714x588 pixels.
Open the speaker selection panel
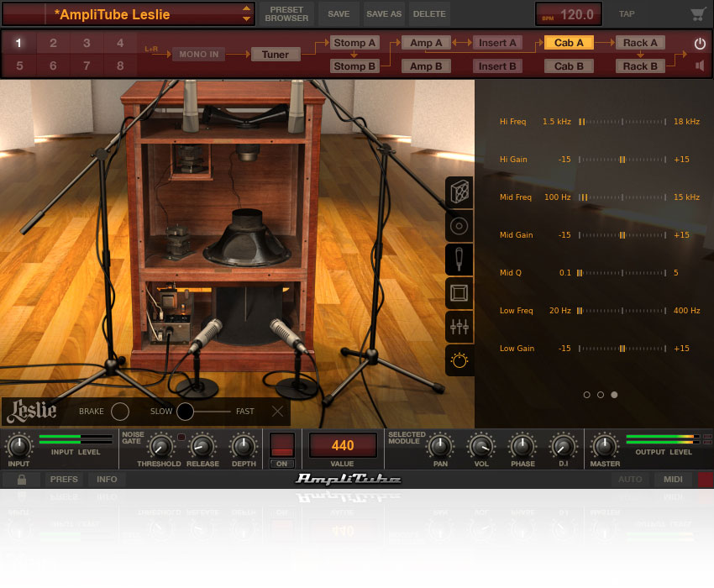[x=459, y=225]
